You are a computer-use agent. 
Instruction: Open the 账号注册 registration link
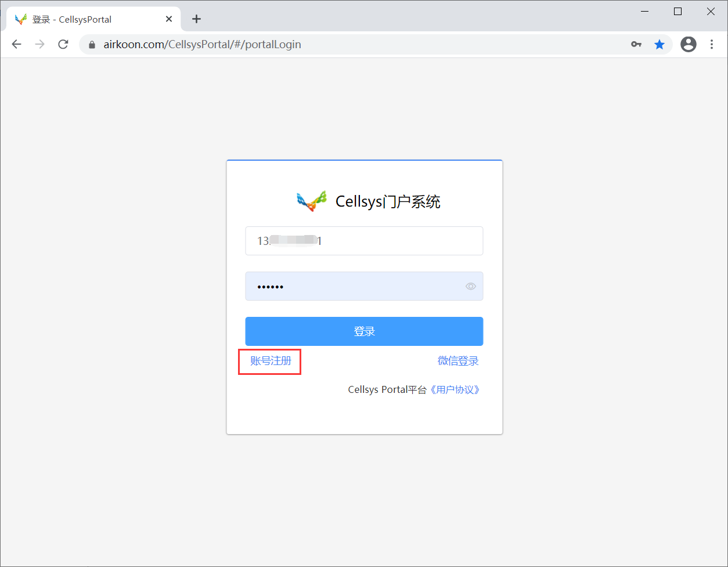point(271,361)
